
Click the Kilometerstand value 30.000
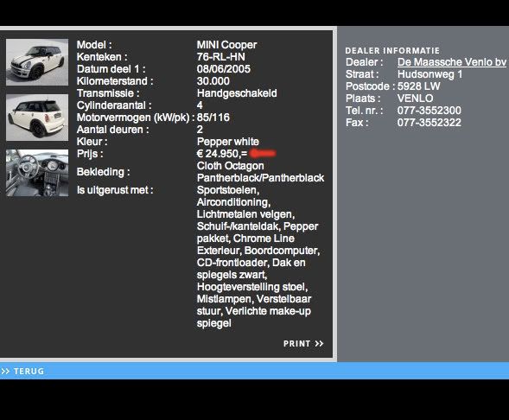coord(213,81)
